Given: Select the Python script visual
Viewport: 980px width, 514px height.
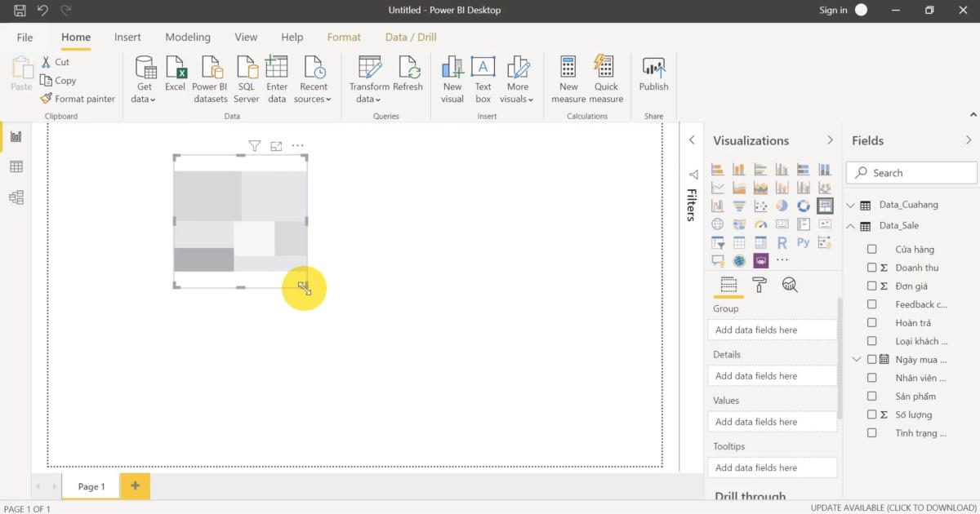Looking at the screenshot, I should [803, 242].
